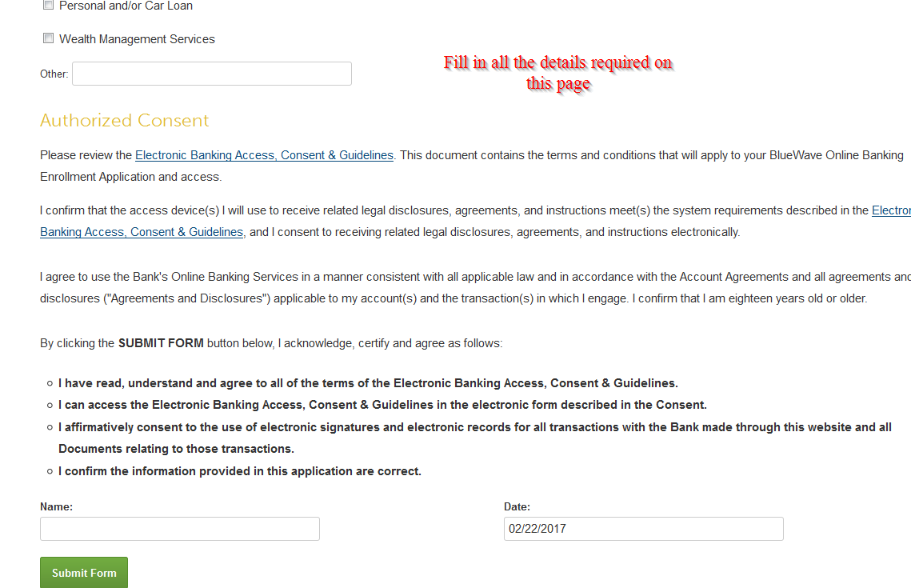Screen dimensions: 911x588
Task: Click the Date: field label
Action: (517, 506)
